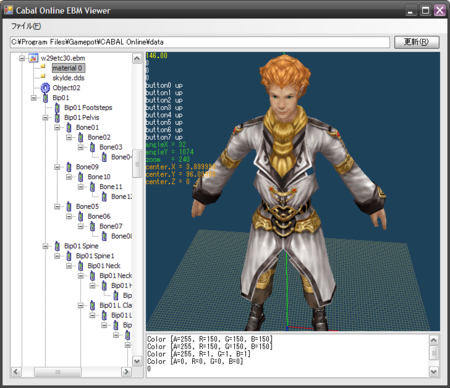450x388 pixels.
Task: Click the tree panel's scroll up arrow
Action: [x=137, y=59]
